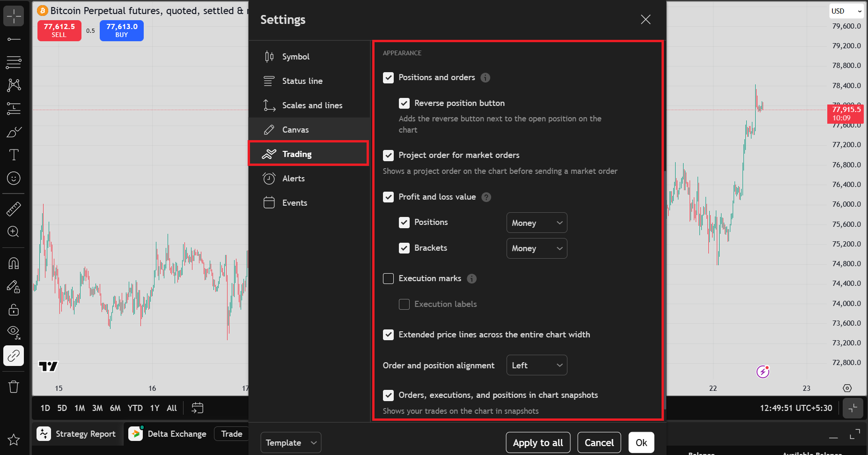Open the Fibonacci and Gann tools
The height and width of the screenshot is (455, 868).
pyautogui.click(x=14, y=62)
